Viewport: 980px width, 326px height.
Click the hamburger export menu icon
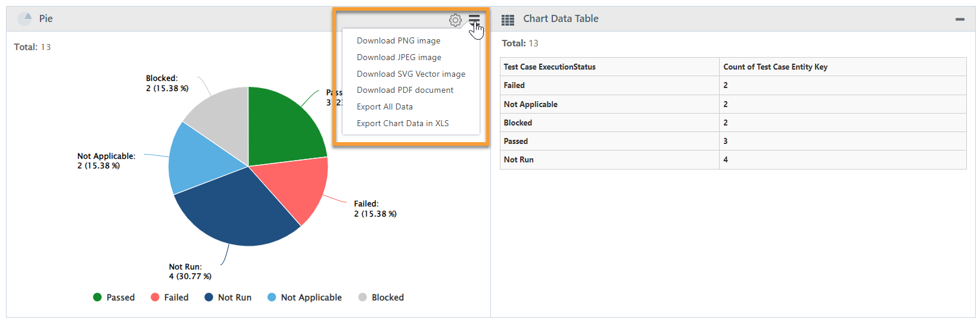(x=474, y=20)
